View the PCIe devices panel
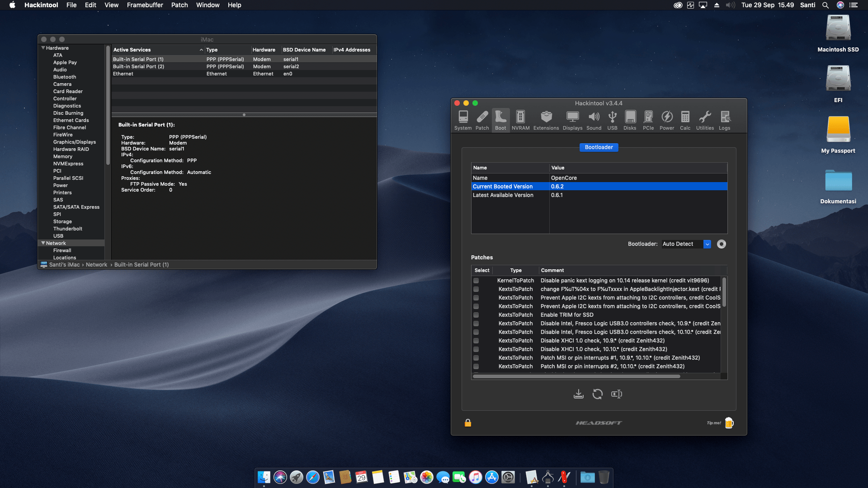Viewport: 868px width, 488px height. click(x=648, y=120)
